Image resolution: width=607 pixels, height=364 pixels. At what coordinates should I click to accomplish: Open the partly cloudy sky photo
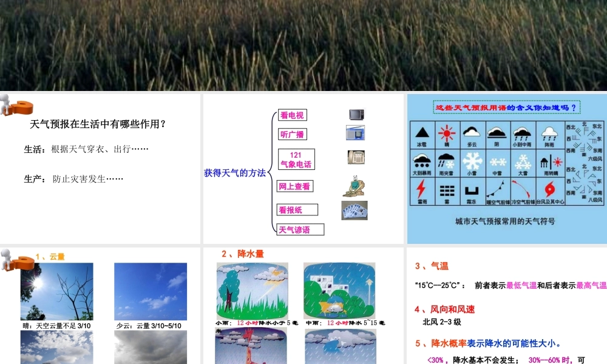coord(57,347)
